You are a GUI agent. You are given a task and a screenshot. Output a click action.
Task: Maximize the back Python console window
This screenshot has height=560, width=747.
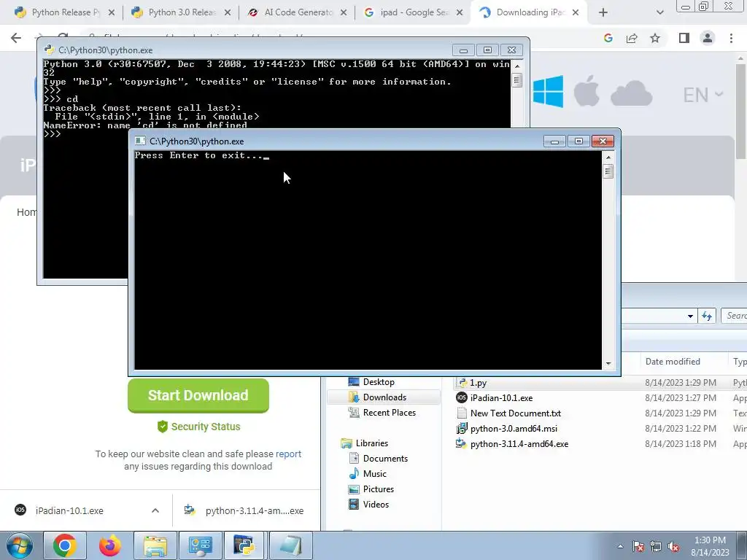(487, 50)
